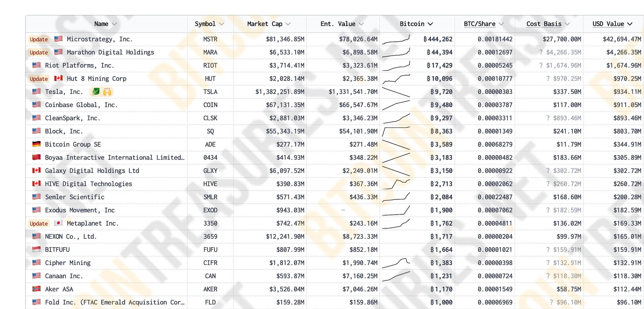
Task: Click US flag icon beside Microstrategy
Action: coord(58,39)
